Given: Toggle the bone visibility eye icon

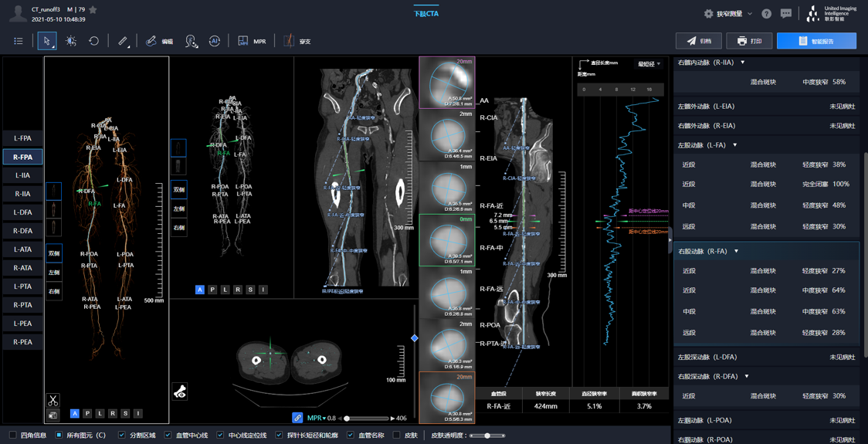Looking at the screenshot, I should 180,391.
